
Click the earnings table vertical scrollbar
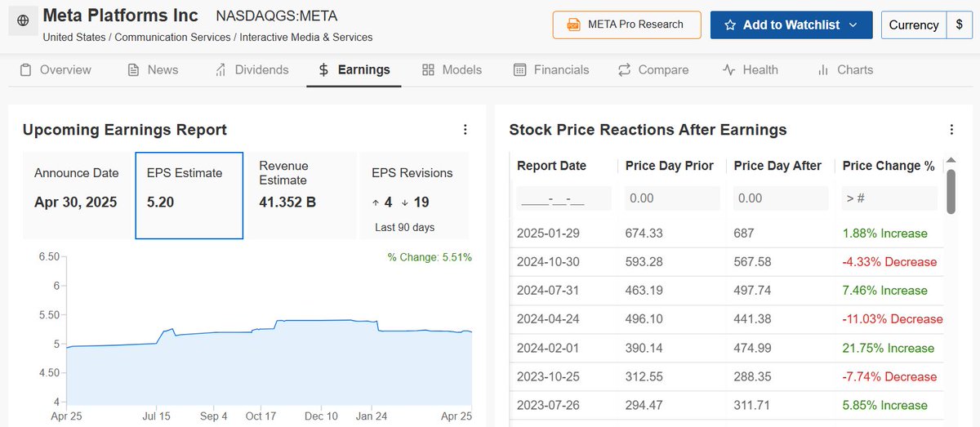(951, 188)
